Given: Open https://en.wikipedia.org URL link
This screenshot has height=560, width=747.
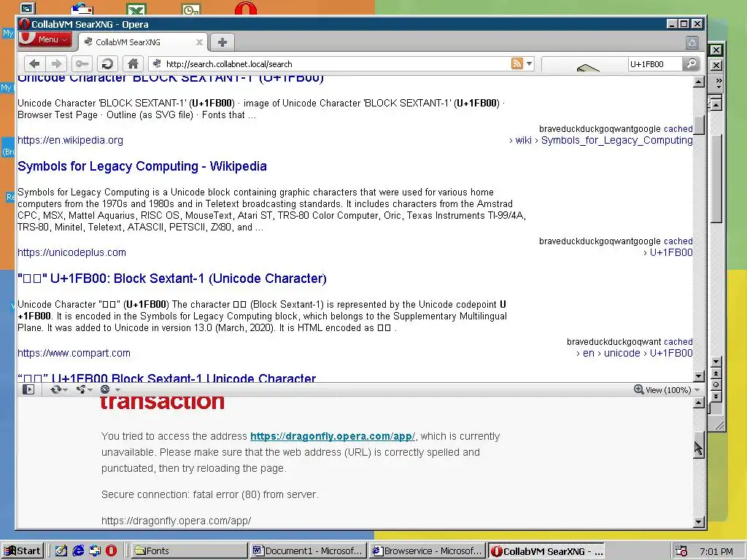Looking at the screenshot, I should [x=70, y=140].
